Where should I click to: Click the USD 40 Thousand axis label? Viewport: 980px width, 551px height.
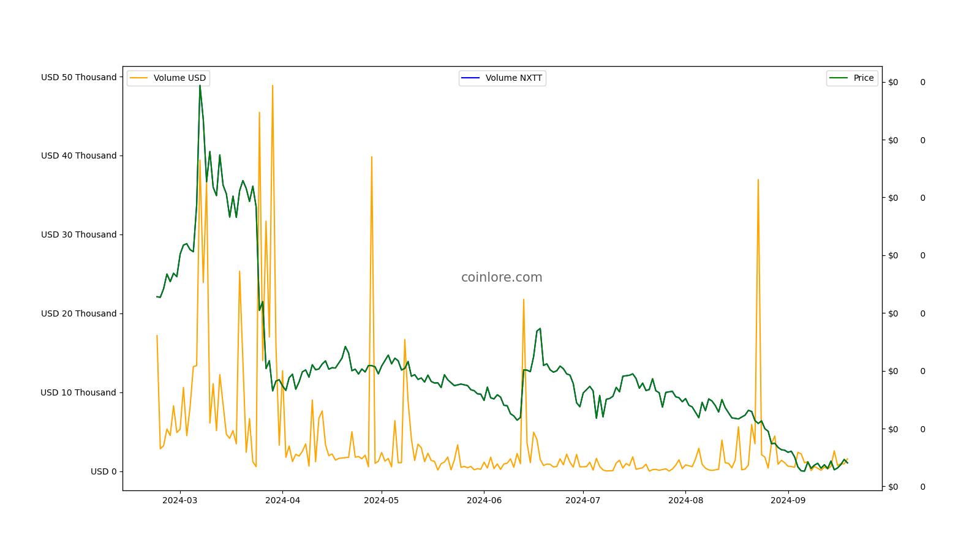click(x=78, y=156)
